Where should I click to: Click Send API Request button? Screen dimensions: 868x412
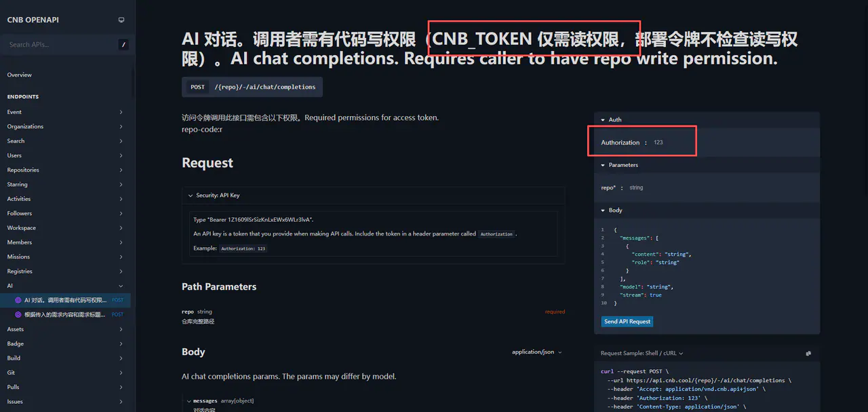point(627,322)
